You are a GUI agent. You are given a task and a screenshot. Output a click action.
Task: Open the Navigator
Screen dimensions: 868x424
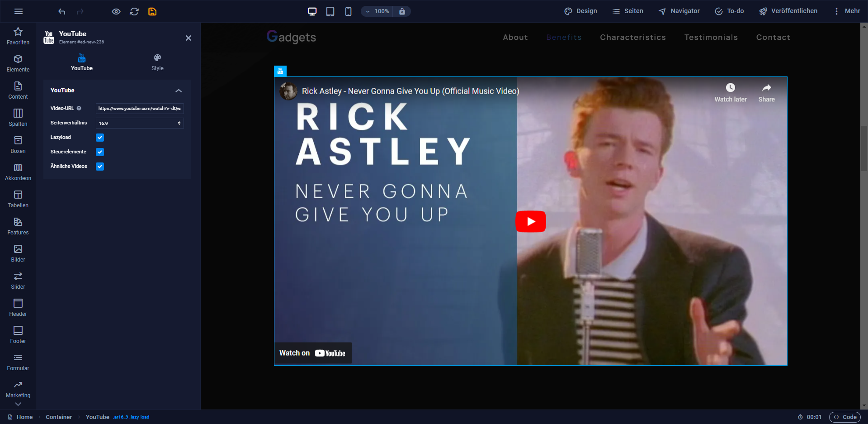coord(679,11)
